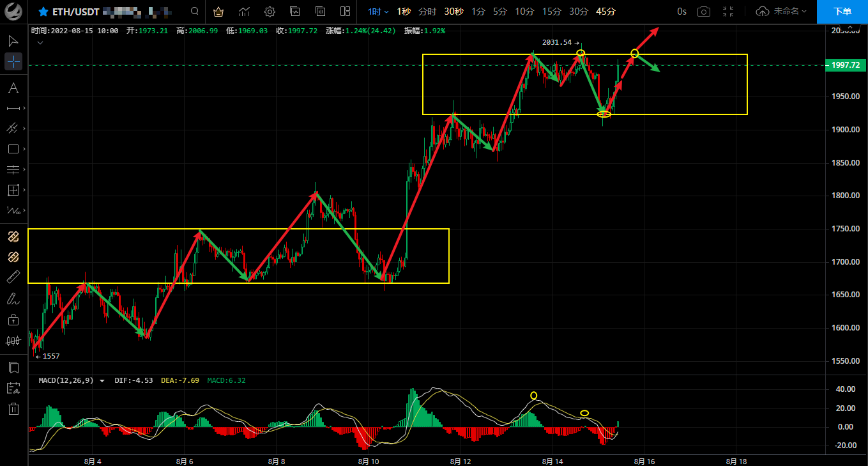Select the rectangle shape drawing tool
This screenshot has height=466, width=868.
[13, 149]
